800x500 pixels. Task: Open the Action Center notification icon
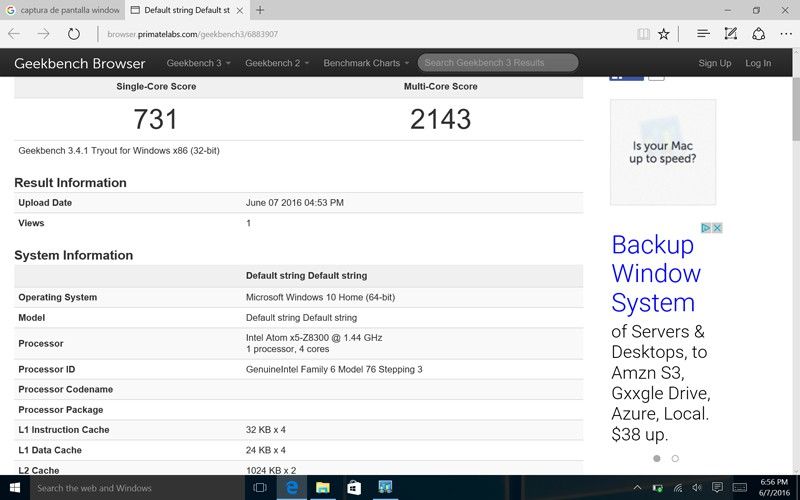(x=717, y=488)
